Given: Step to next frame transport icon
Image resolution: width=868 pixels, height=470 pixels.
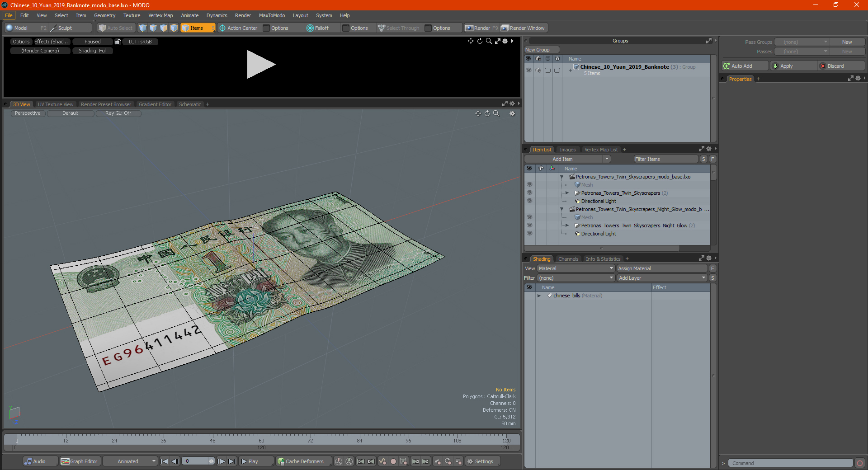Looking at the screenshot, I should coord(221,461).
